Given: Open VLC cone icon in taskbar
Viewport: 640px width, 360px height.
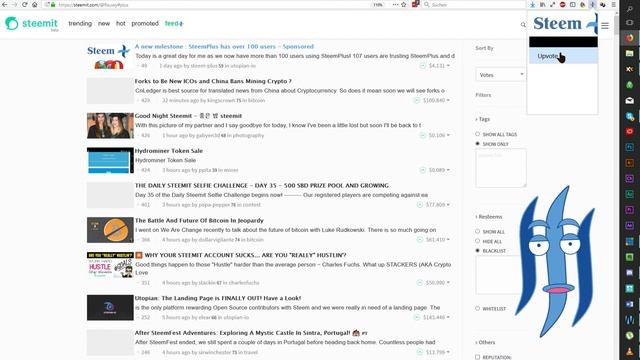Looking at the screenshot, I should tap(629, 351).
